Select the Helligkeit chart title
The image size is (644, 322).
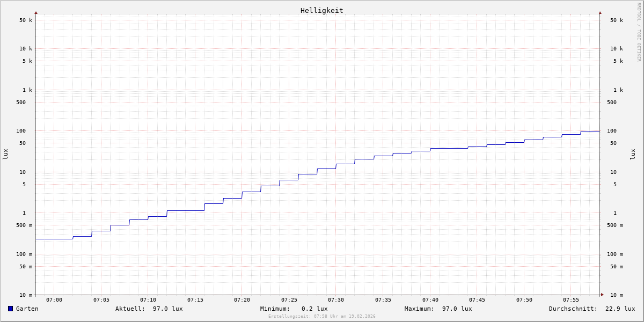point(321,10)
